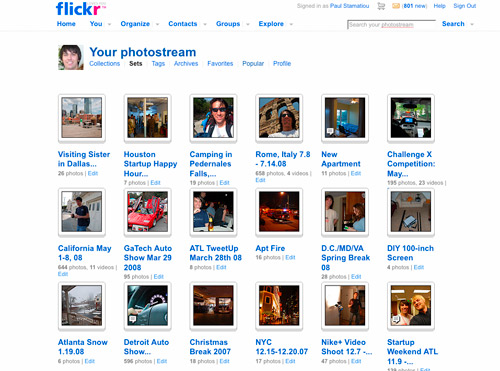Viewport: 500px width, 371px height.
Task: Open the 801 new messages link
Action: pyautogui.click(x=415, y=6)
